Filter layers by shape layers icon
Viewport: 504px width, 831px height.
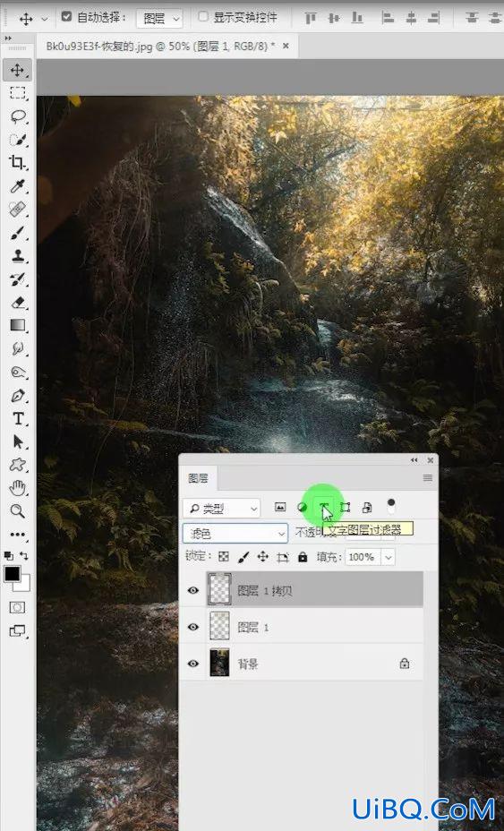tap(345, 507)
